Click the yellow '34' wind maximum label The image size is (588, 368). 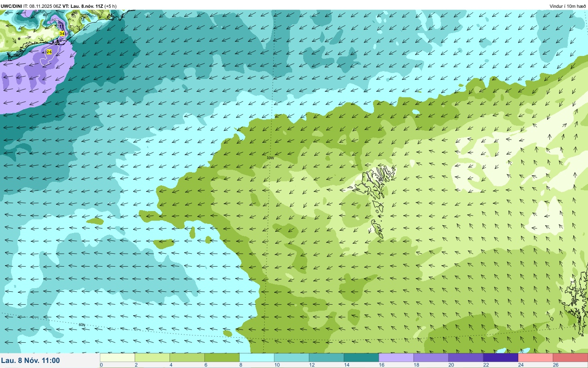[x=62, y=34]
